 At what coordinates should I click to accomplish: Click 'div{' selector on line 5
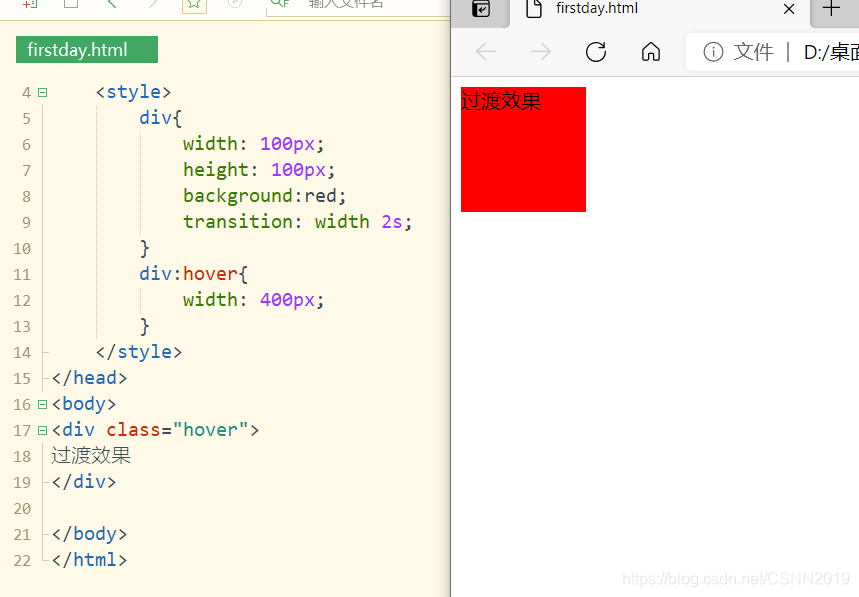pyautogui.click(x=160, y=118)
